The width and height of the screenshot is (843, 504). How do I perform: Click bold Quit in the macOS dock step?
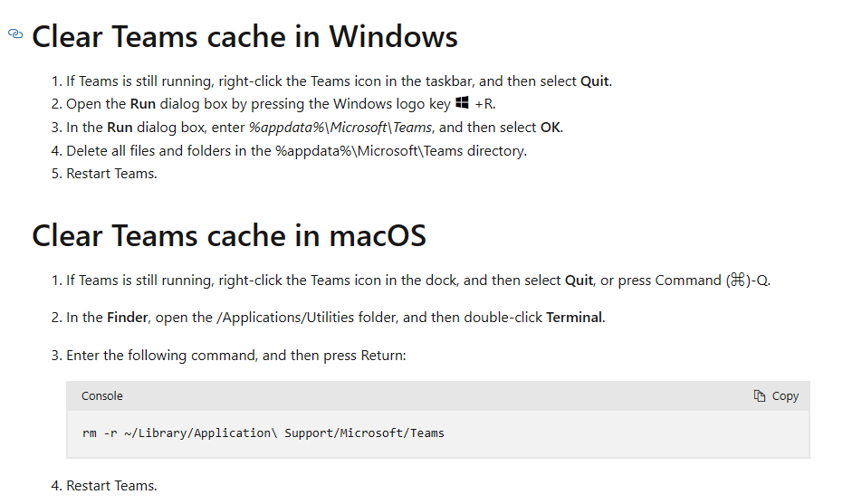[x=579, y=281]
